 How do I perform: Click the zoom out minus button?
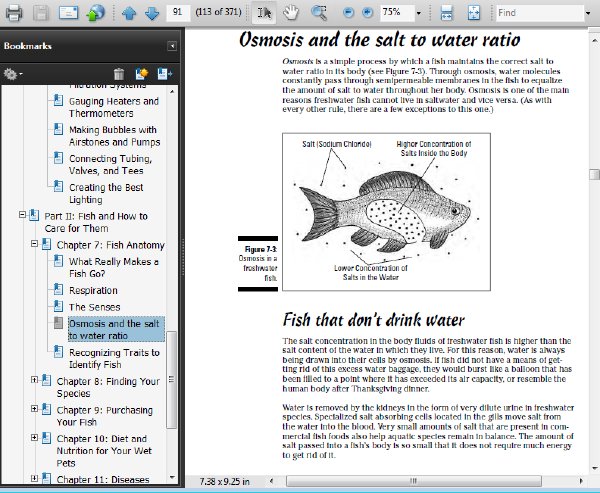click(348, 13)
